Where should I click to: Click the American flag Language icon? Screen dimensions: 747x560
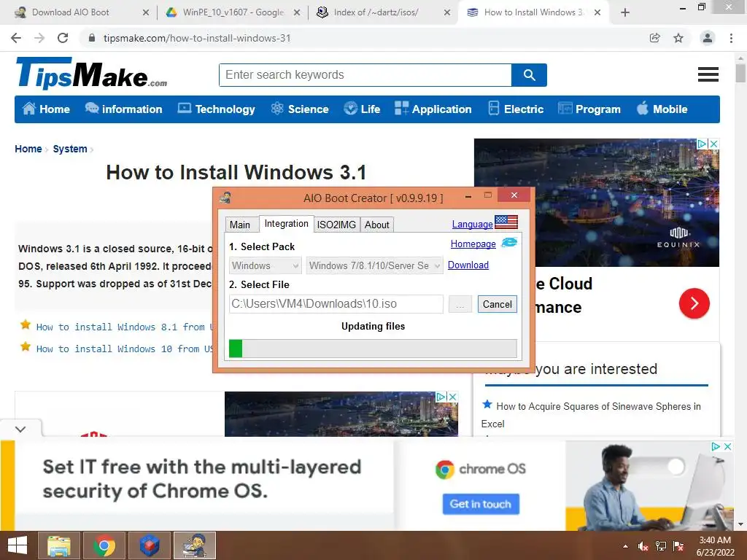506,222
